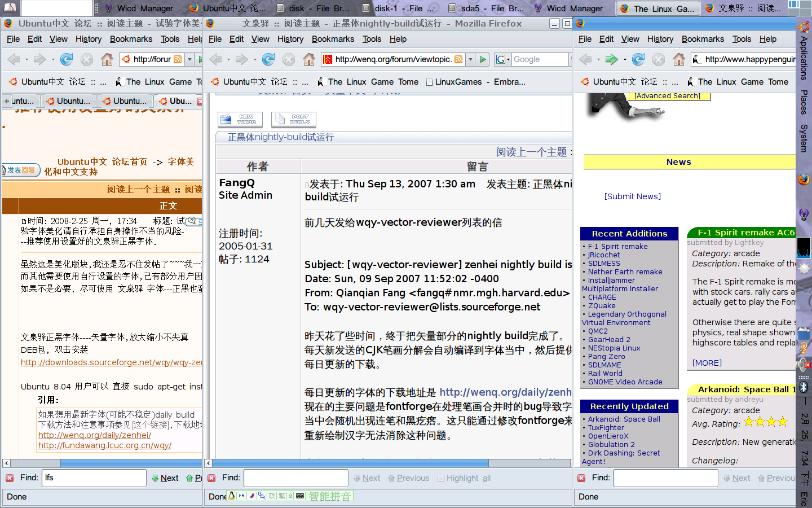The height and width of the screenshot is (508, 812).
Task: Open Places menu in vertical panel
Action: pos(804,102)
